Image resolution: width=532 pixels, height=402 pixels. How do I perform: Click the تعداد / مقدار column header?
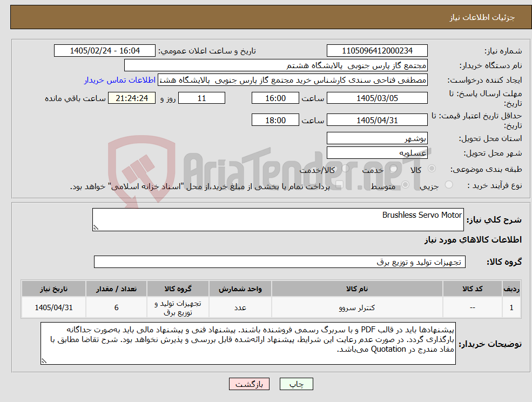coord(116,289)
